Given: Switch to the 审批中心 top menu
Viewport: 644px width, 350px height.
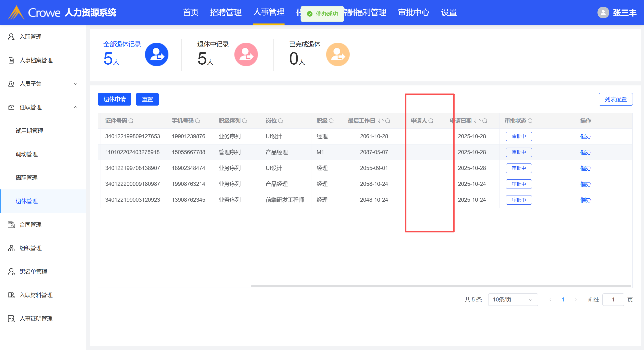Looking at the screenshot, I should 414,13.
